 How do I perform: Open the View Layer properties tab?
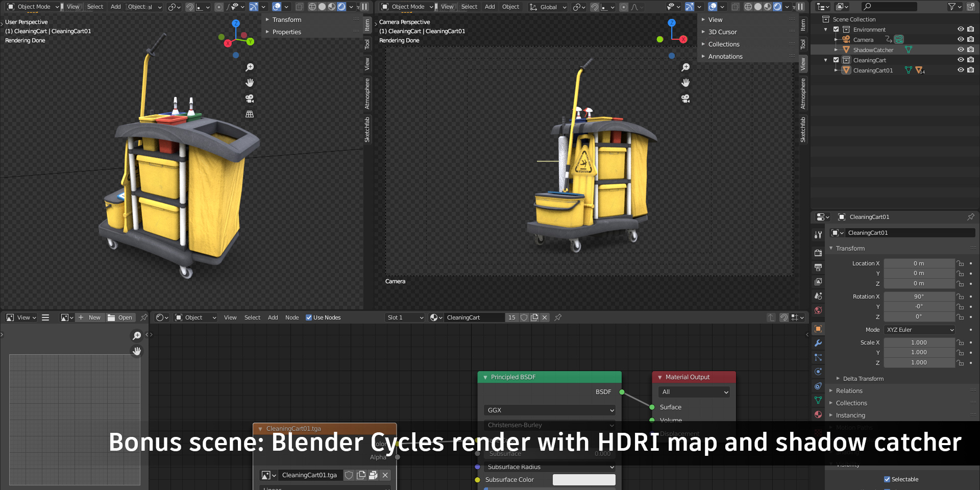[818, 281]
